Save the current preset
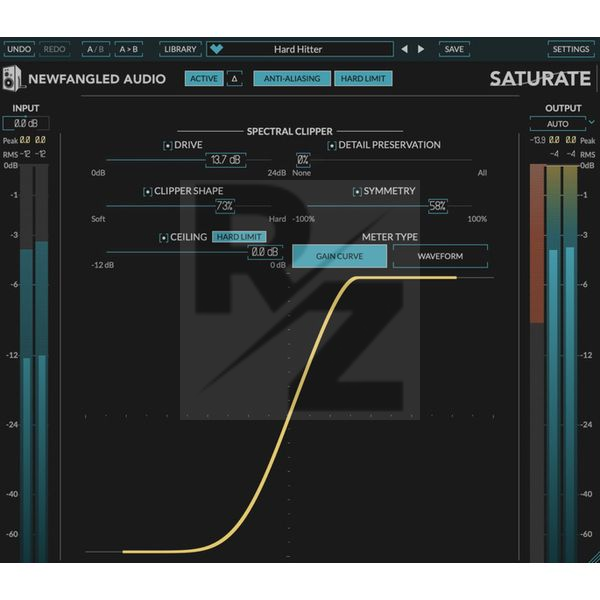This screenshot has height=600, width=600. pyautogui.click(x=454, y=49)
